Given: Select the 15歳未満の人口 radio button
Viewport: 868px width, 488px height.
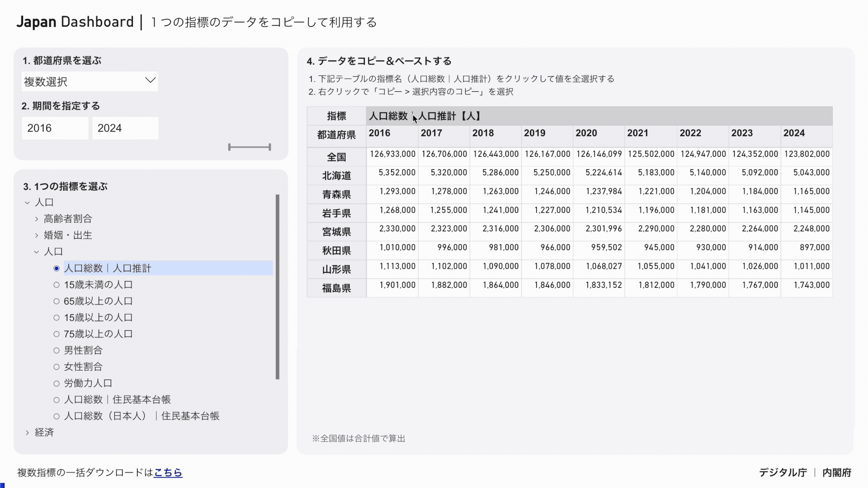Looking at the screenshot, I should [57, 285].
